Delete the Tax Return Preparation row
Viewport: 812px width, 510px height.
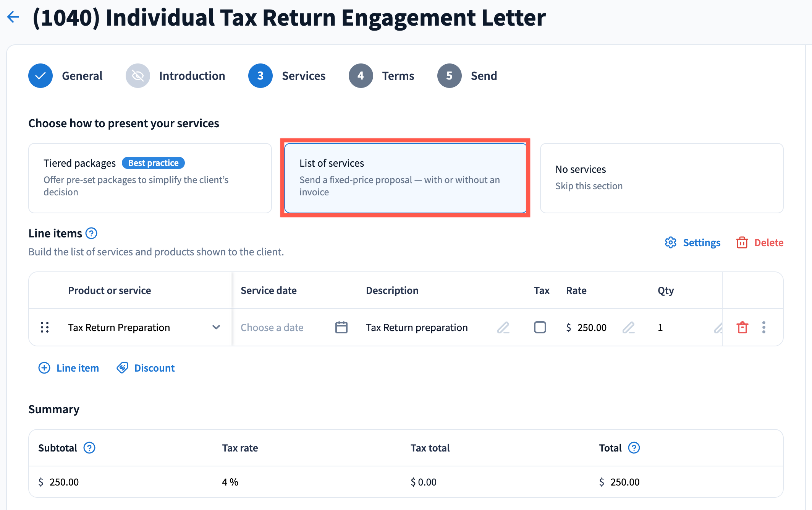click(x=742, y=327)
